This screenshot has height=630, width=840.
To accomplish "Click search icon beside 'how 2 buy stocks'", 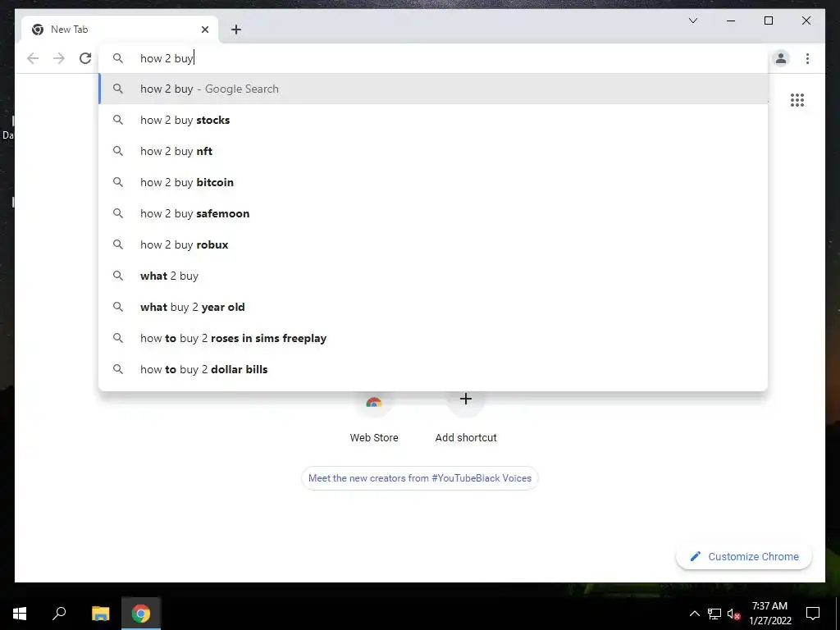I will [x=118, y=120].
